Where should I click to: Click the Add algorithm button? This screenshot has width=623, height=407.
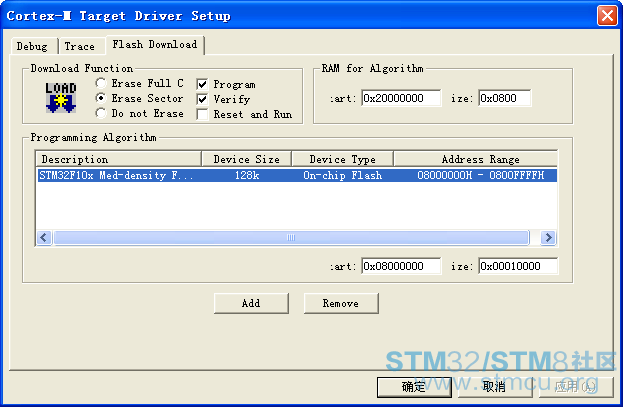(251, 303)
